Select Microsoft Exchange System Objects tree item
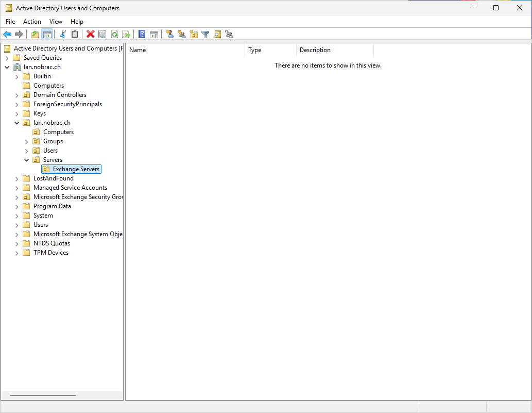The image size is (532, 413). pos(78,234)
